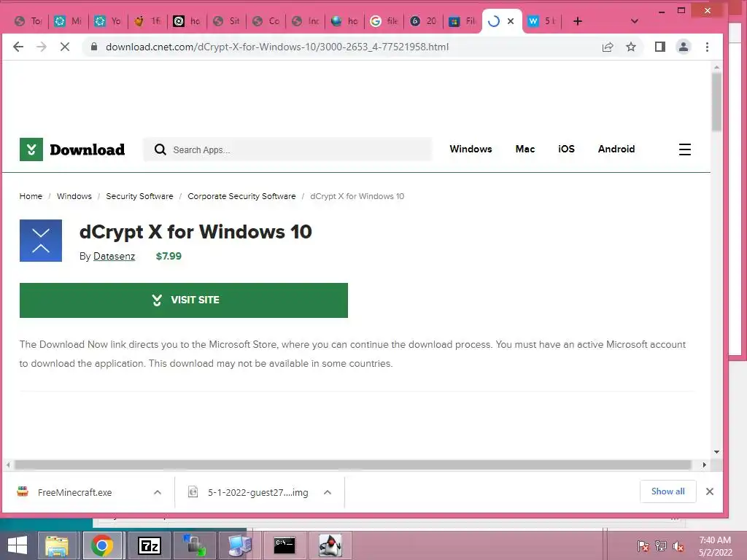This screenshot has width=747, height=560.
Task: Click the Chrome taskbar icon
Action: 102,545
